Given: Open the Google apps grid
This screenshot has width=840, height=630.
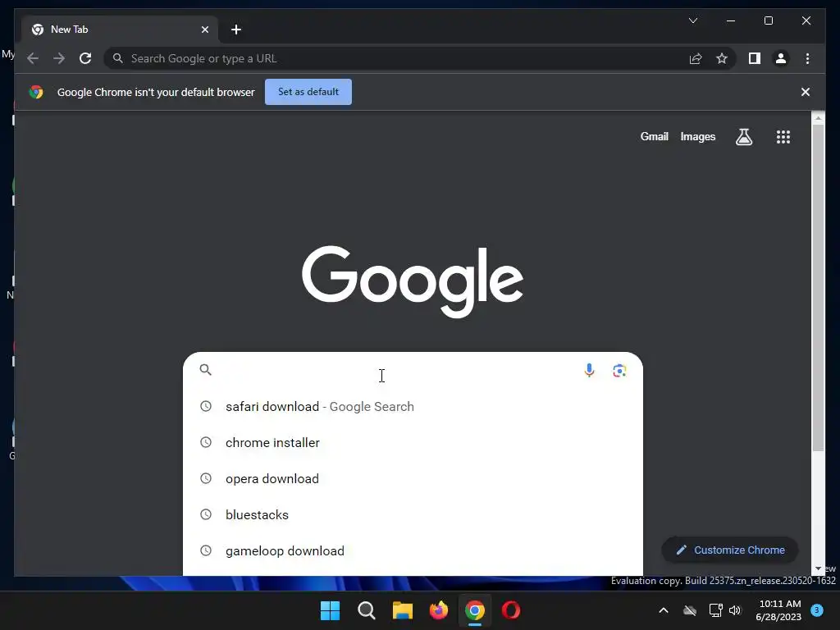Looking at the screenshot, I should [x=783, y=137].
